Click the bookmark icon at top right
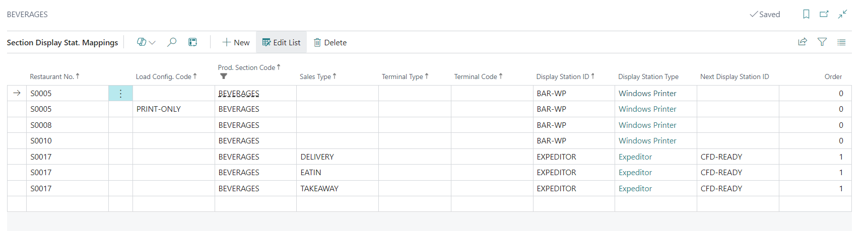This screenshot has width=868, height=231. (x=806, y=14)
